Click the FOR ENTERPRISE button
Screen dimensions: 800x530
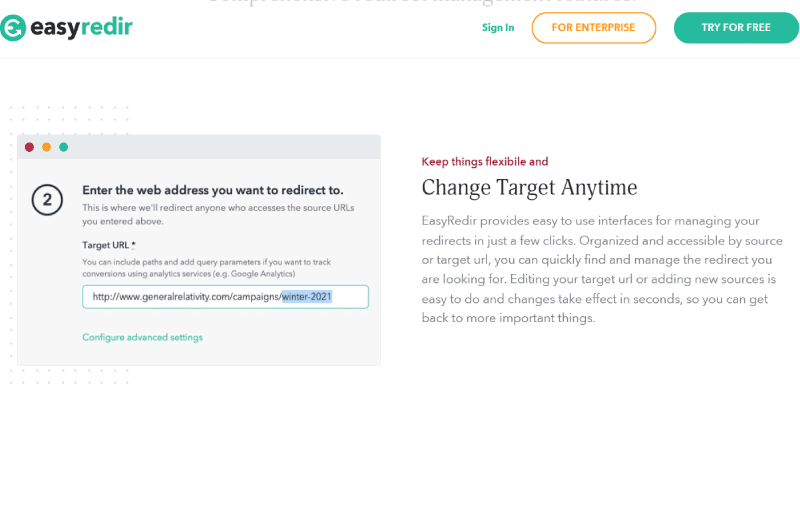coord(593,28)
